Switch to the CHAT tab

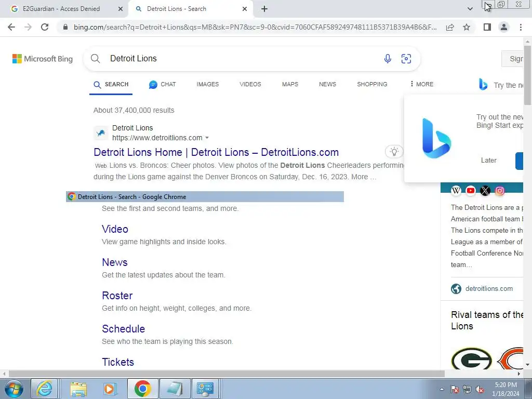[163, 85]
